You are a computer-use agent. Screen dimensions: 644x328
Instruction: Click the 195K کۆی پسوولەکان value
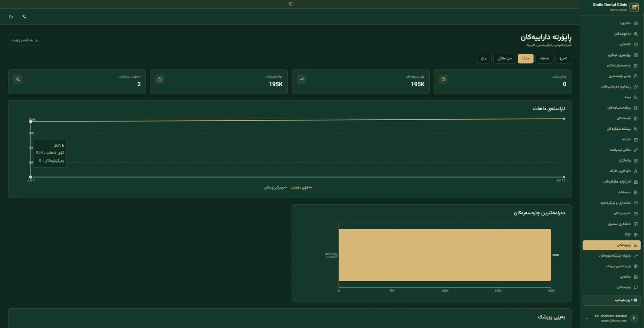coord(418,85)
